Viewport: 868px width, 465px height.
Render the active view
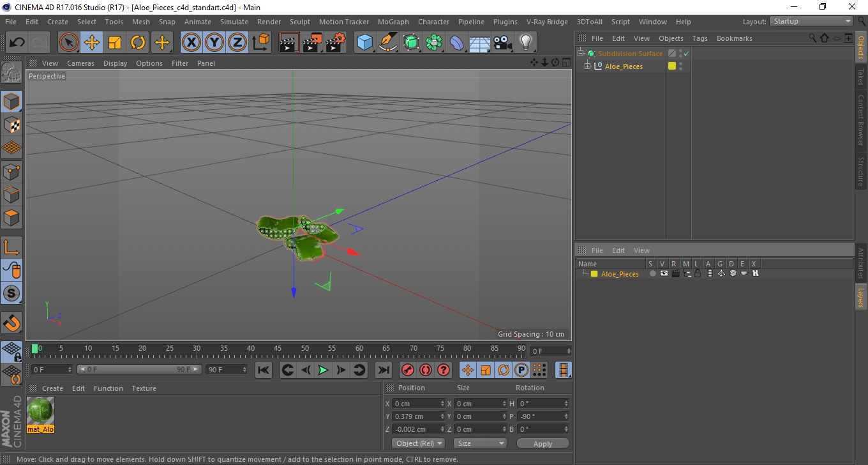tap(289, 43)
